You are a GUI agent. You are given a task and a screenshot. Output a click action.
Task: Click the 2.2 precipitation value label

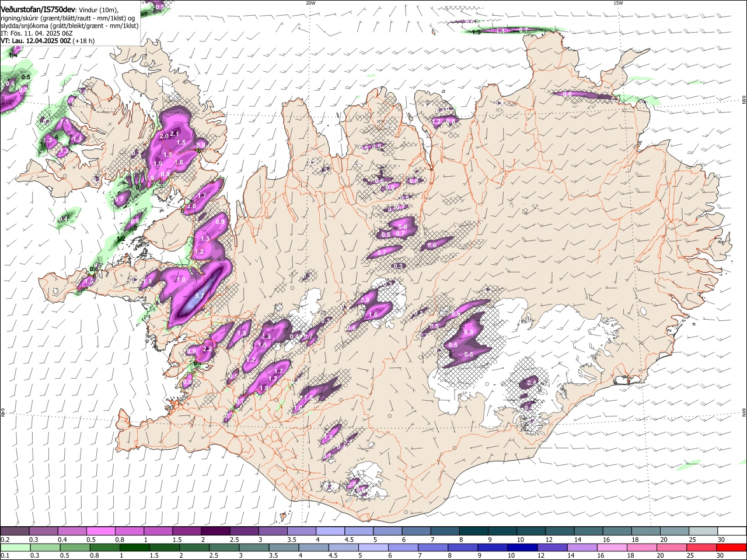207,349
